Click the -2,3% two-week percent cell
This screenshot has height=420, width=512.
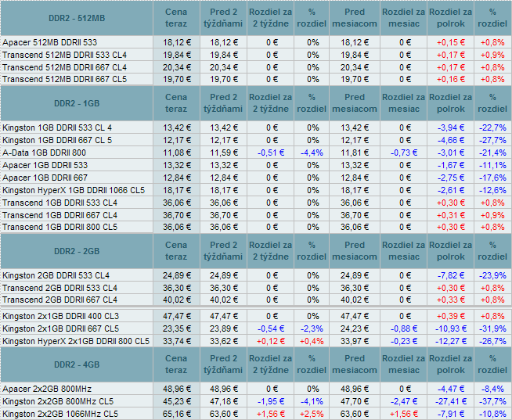(312, 328)
